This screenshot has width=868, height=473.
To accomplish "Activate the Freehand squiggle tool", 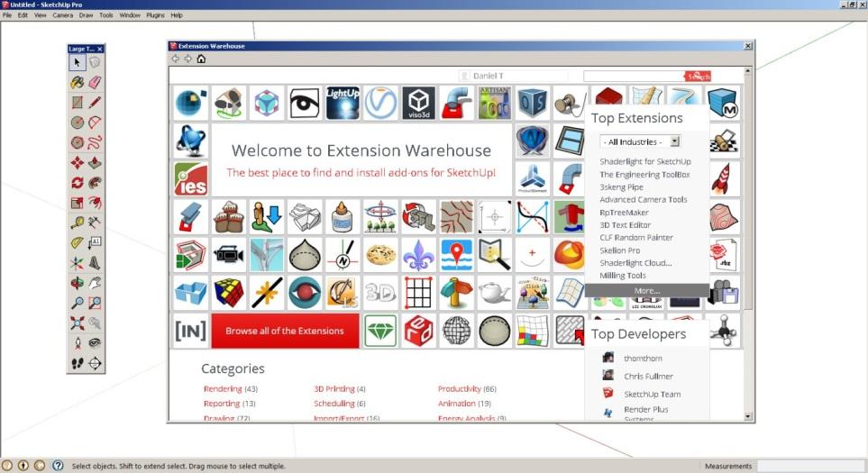I will click(95, 142).
